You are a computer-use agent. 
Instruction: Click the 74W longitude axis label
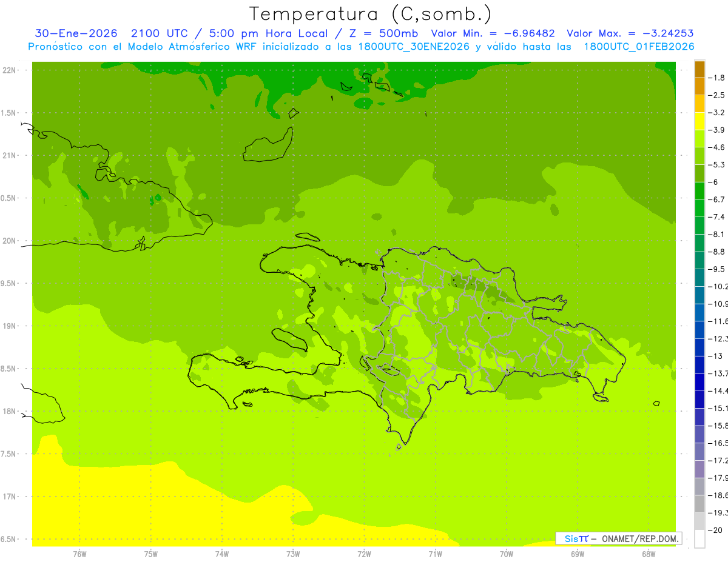coord(222,554)
